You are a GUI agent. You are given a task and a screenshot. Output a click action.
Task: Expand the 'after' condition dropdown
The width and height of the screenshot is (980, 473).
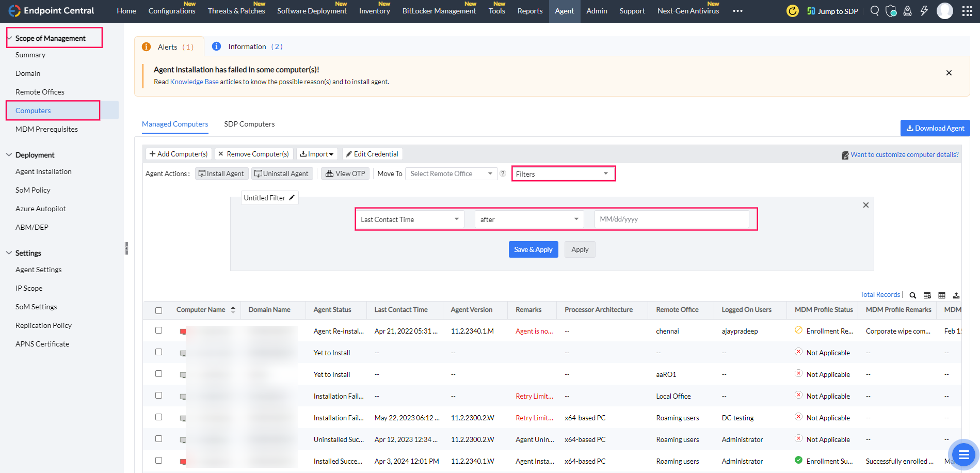[x=528, y=219]
